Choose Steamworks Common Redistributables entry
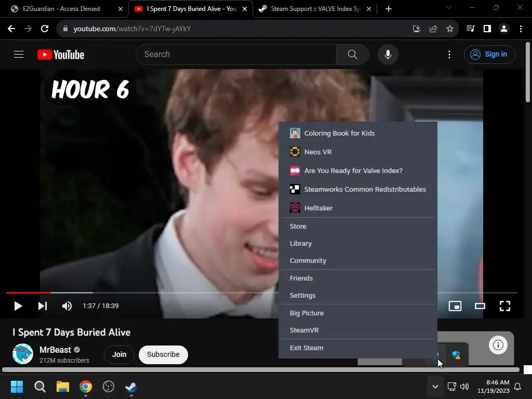 [x=357, y=189]
